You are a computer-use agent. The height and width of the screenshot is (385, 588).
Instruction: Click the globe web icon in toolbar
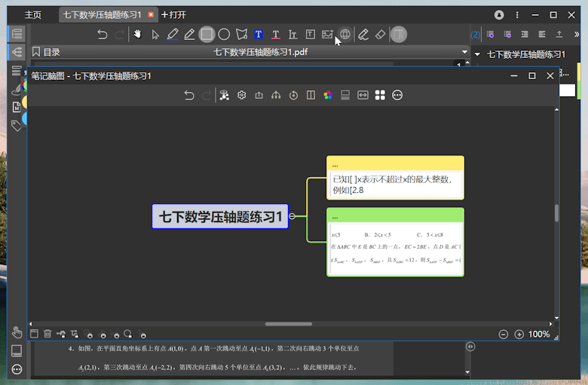point(345,35)
